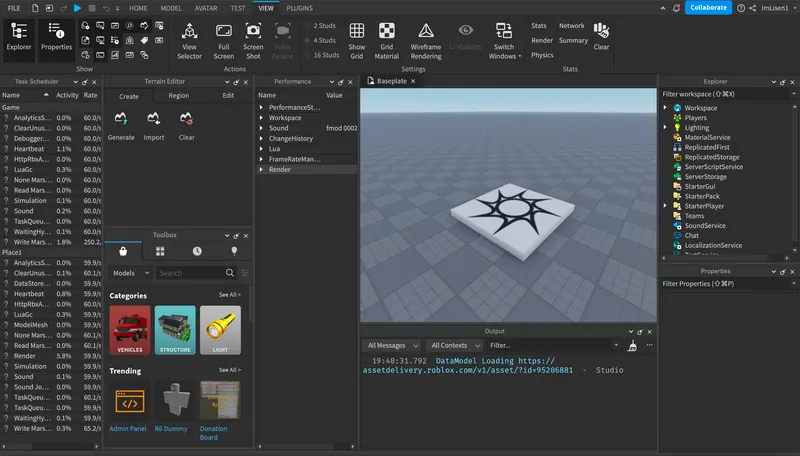Select the Vehicles category thumbnail
This screenshot has height=456, width=800.
click(129, 330)
